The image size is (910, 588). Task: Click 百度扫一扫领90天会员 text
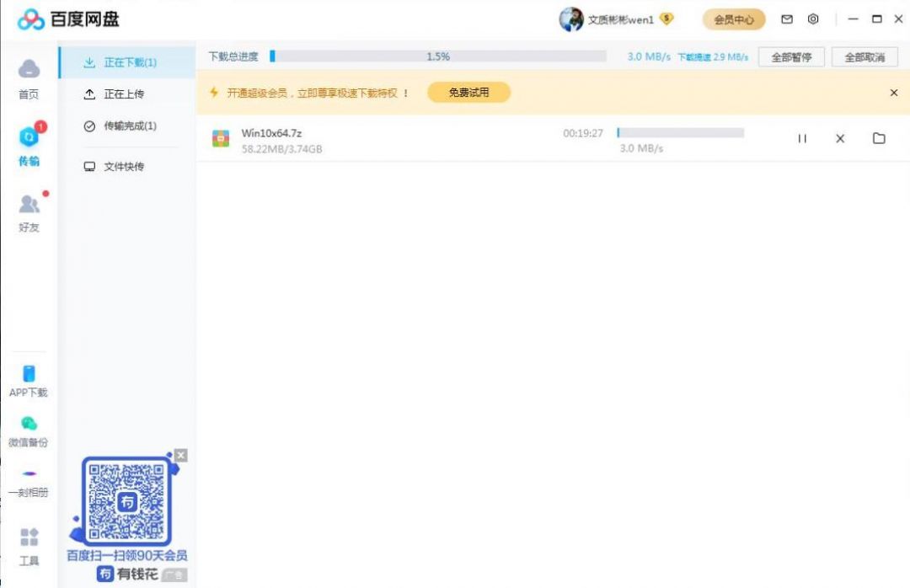[127, 555]
